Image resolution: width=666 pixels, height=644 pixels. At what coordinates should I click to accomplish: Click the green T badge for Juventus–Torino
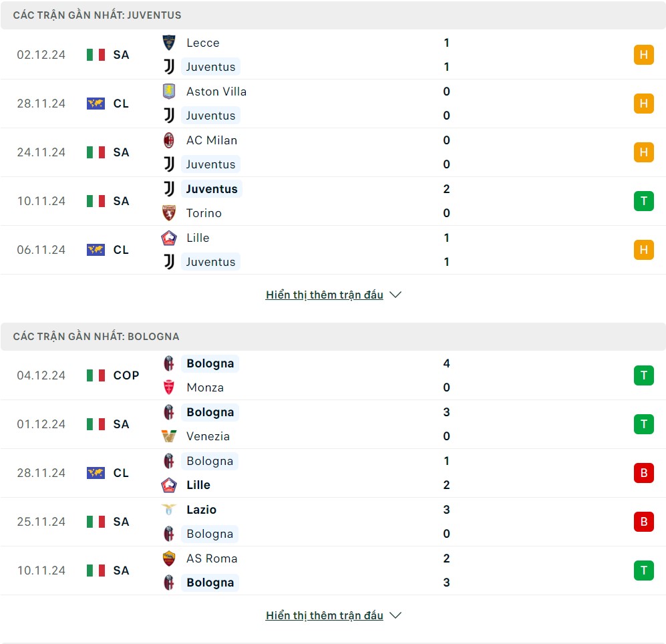pos(643,201)
